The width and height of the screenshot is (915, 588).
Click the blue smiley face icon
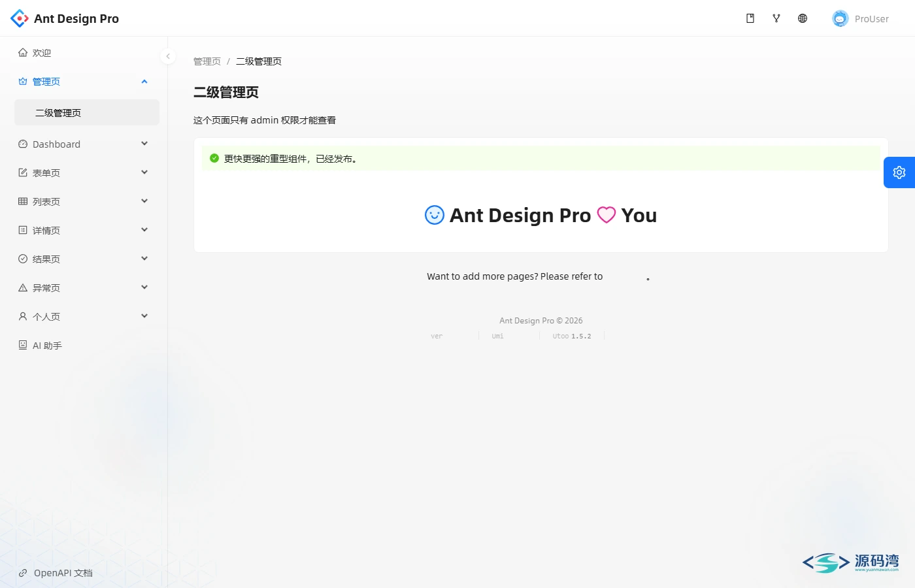pos(435,215)
